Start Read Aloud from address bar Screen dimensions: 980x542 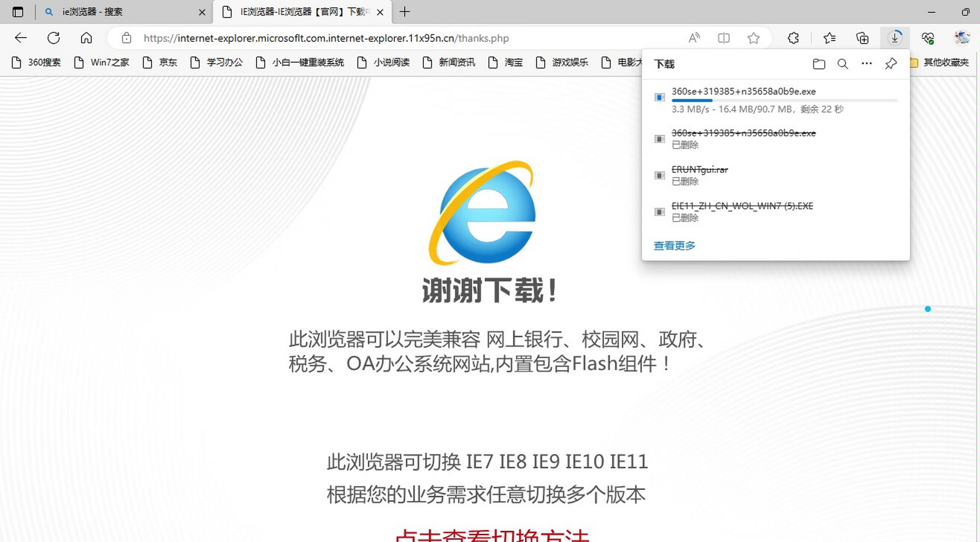(694, 38)
